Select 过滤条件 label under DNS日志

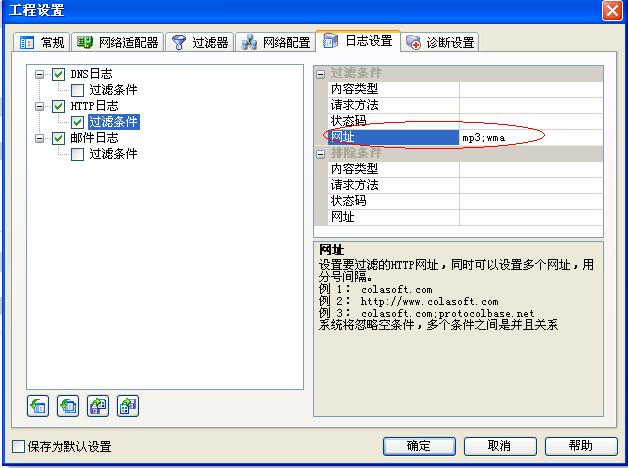click(113, 90)
